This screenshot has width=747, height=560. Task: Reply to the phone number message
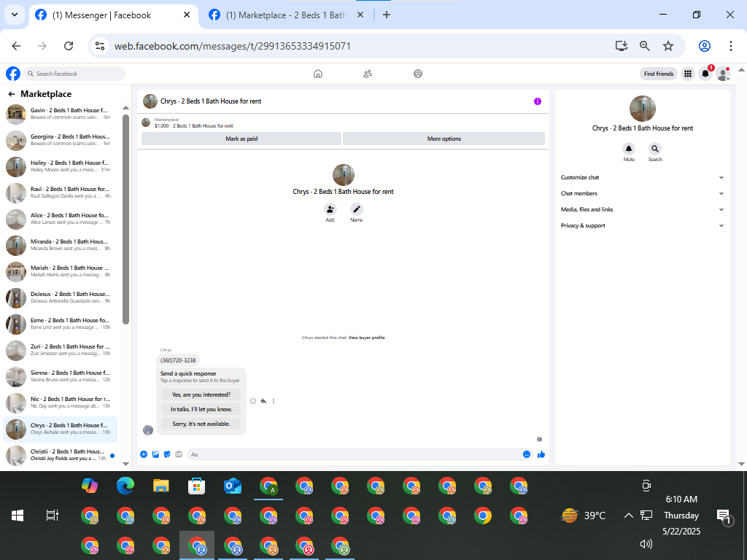coord(263,401)
